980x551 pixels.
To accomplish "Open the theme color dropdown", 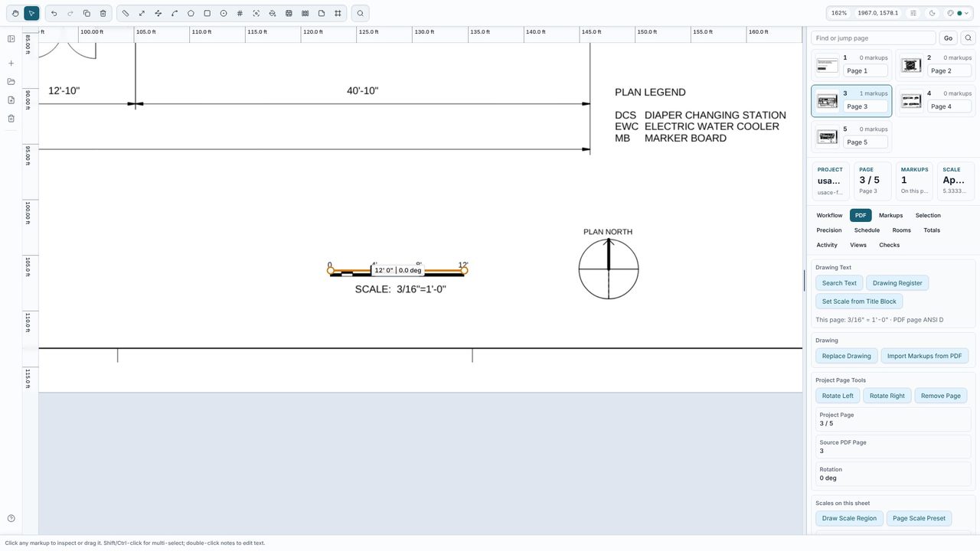I will (x=958, y=13).
